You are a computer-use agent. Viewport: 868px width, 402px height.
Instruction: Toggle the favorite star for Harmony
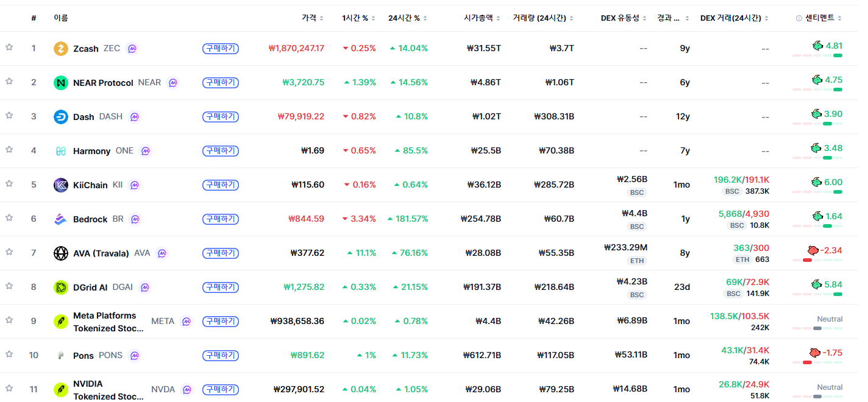[x=9, y=150]
